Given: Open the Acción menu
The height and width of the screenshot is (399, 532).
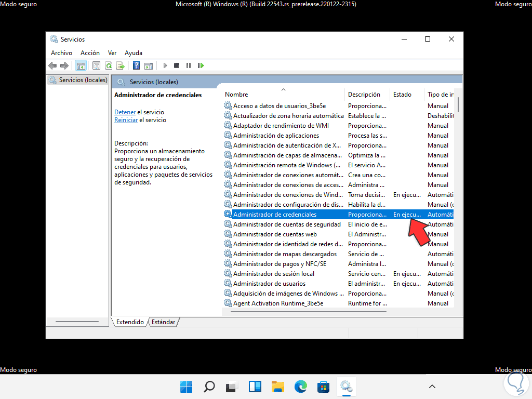Looking at the screenshot, I should 90,53.
